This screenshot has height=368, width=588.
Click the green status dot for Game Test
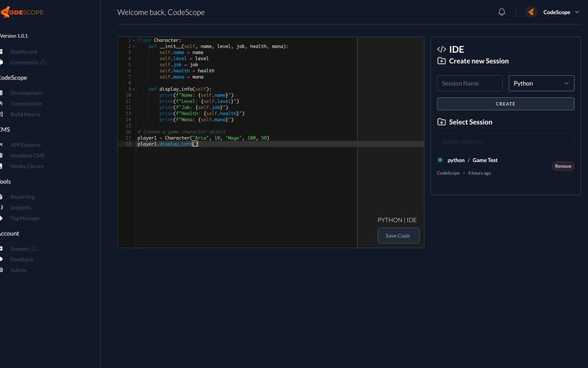tap(440, 160)
